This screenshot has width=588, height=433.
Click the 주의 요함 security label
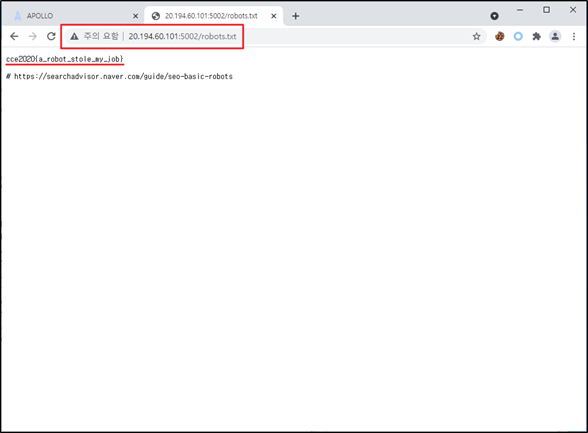(x=101, y=36)
